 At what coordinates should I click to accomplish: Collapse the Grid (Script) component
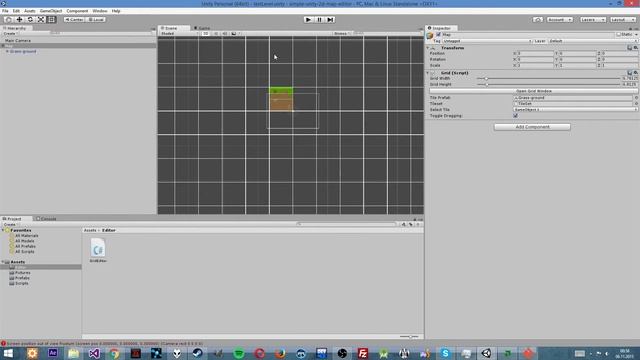[428, 73]
